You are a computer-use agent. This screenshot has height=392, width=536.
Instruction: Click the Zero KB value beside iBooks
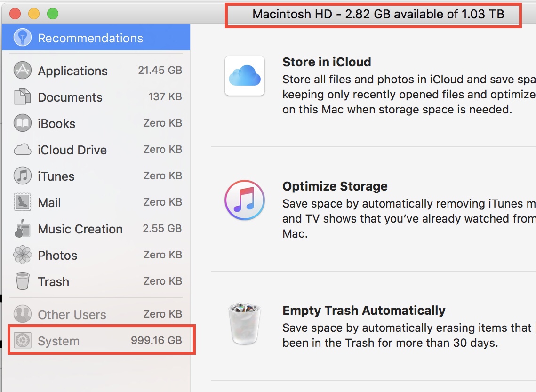click(x=163, y=123)
